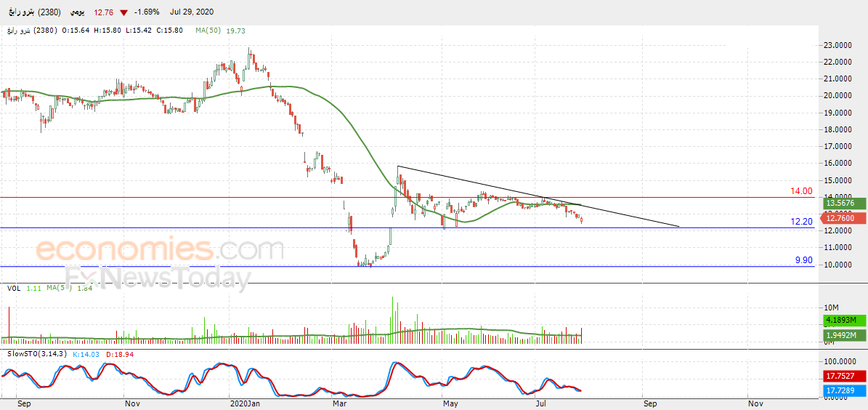This screenshot has height=410, width=868.
Task: Click the 16.0000 price axis label
Action: [x=838, y=164]
